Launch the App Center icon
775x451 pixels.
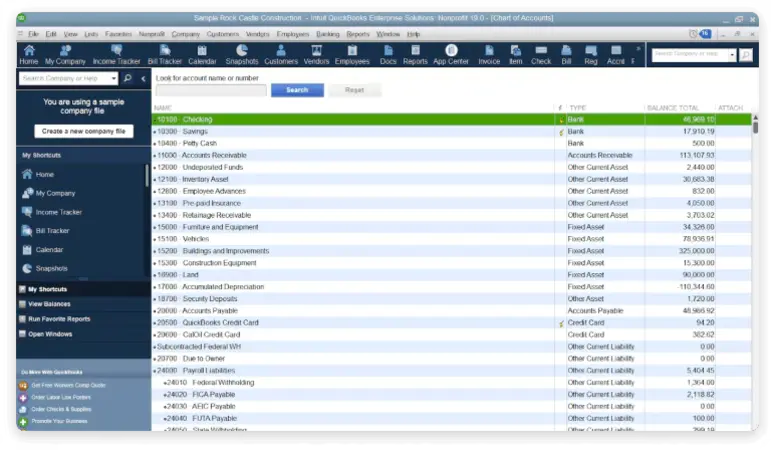click(x=451, y=54)
